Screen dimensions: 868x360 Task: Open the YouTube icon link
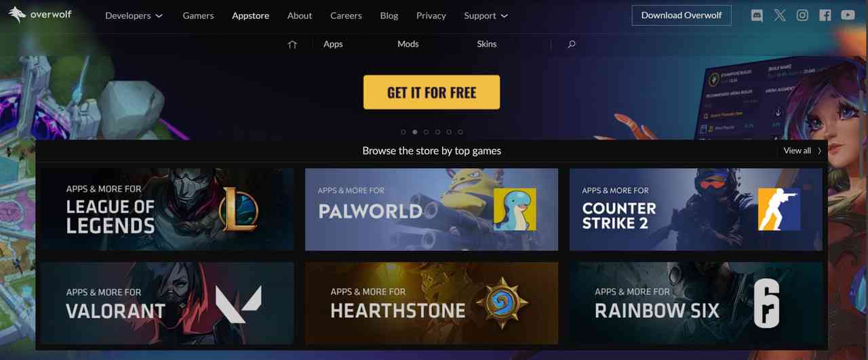pyautogui.click(x=848, y=16)
